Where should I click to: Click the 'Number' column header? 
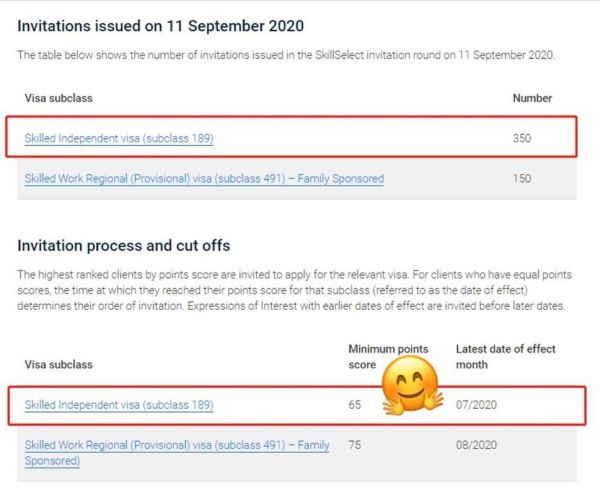[532, 98]
